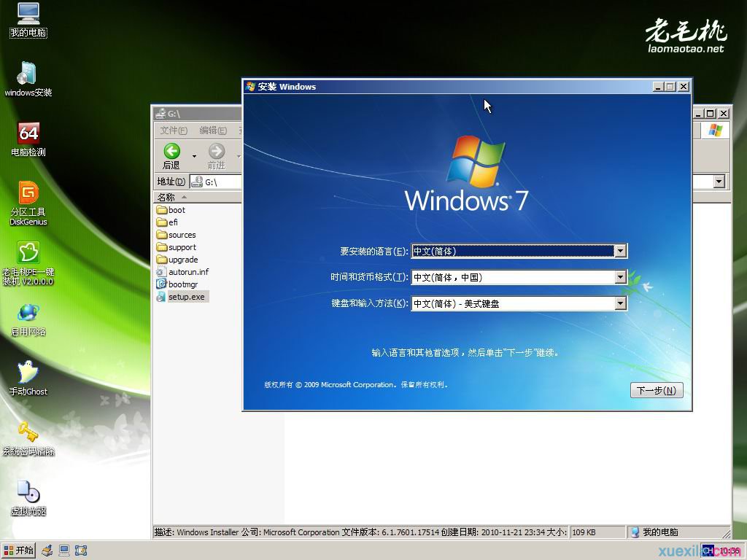Expand the 要安装的语言 dropdown
This screenshot has height=560, width=747.
pyautogui.click(x=620, y=251)
